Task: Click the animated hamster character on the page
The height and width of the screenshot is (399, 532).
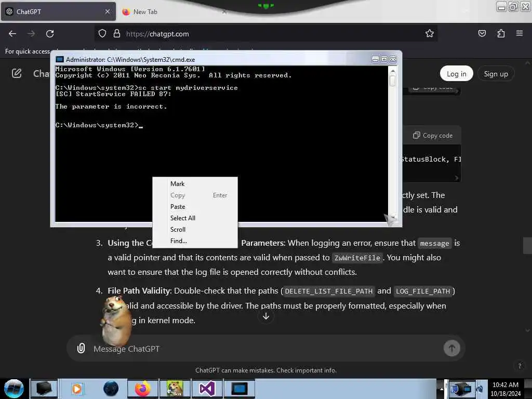Action: click(115, 320)
